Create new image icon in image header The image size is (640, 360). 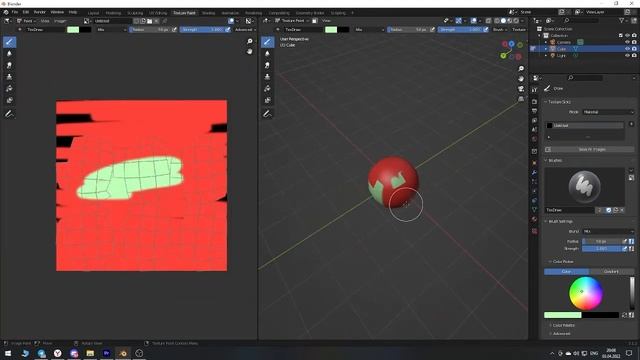pyautogui.click(x=143, y=21)
